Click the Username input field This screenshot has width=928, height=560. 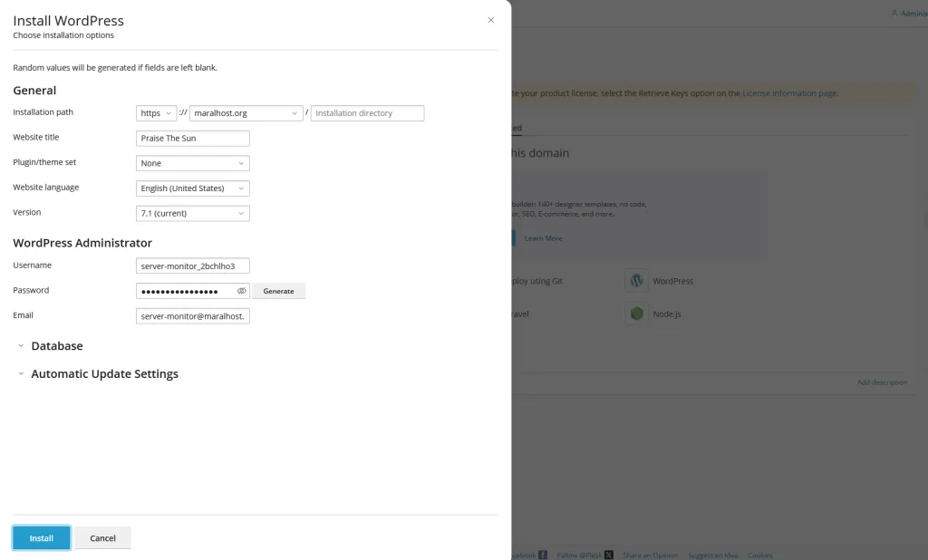pos(193,266)
